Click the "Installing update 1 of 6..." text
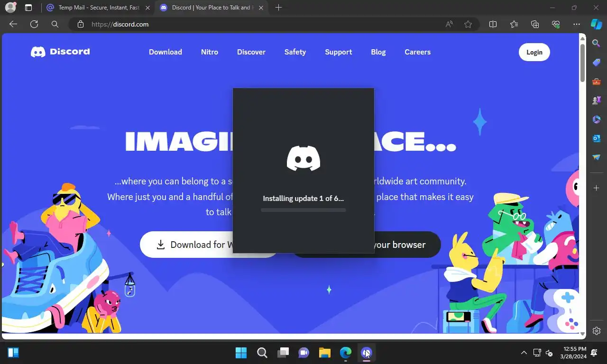The image size is (607, 364). tap(303, 199)
